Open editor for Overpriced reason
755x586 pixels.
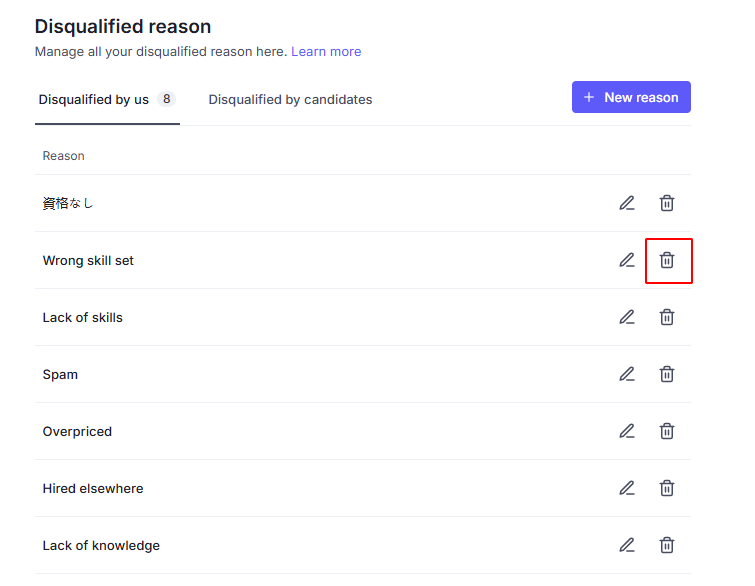point(626,431)
